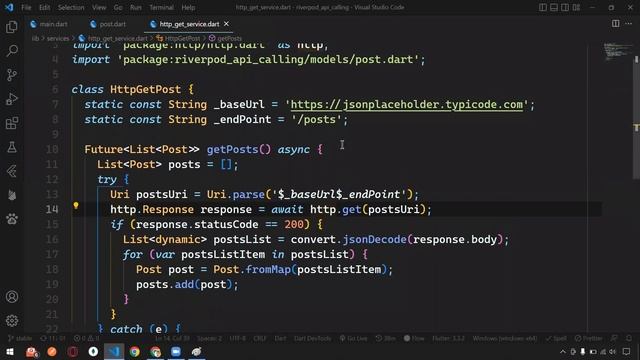Close the http_get_service.dart tab
The width and height of the screenshot is (640, 360).
point(227,24)
